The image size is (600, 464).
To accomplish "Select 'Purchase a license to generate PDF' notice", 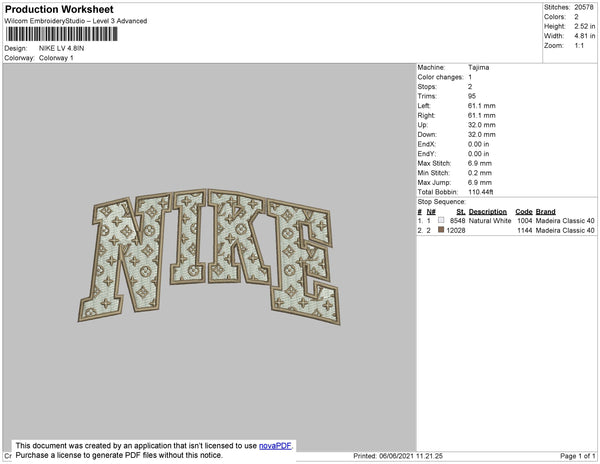I will (x=119, y=455).
